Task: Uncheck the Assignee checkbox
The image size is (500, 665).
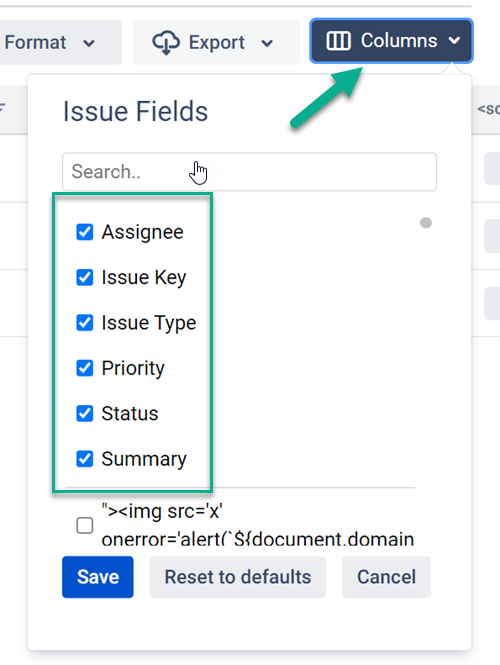Action: coord(85,232)
